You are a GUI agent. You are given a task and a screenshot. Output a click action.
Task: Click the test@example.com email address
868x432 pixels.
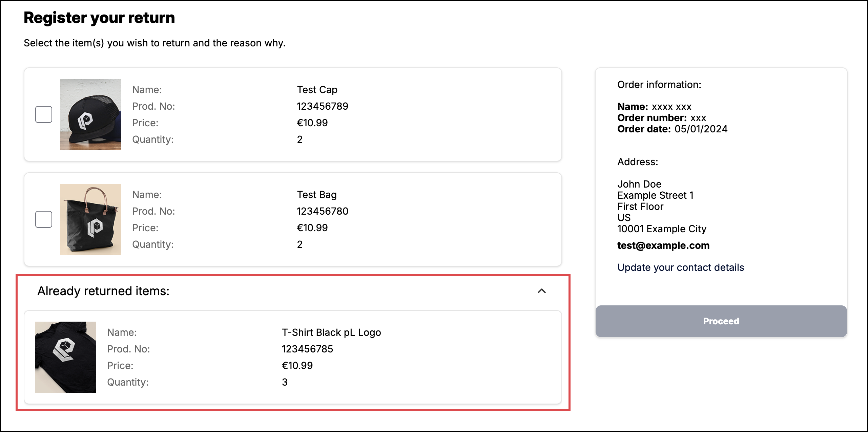point(663,245)
